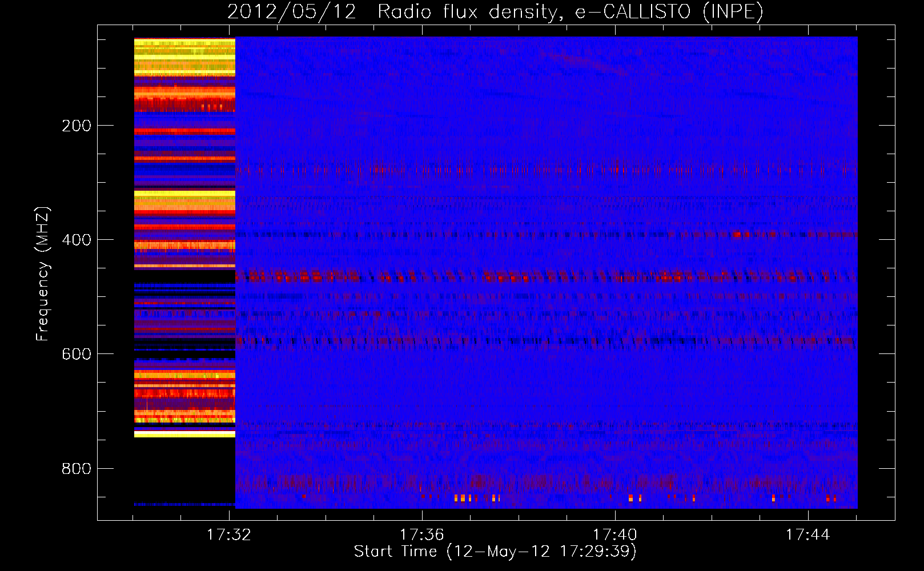Viewport: 924px width, 571px height.
Task: Click the 800 frequency tick label
Action: (77, 469)
